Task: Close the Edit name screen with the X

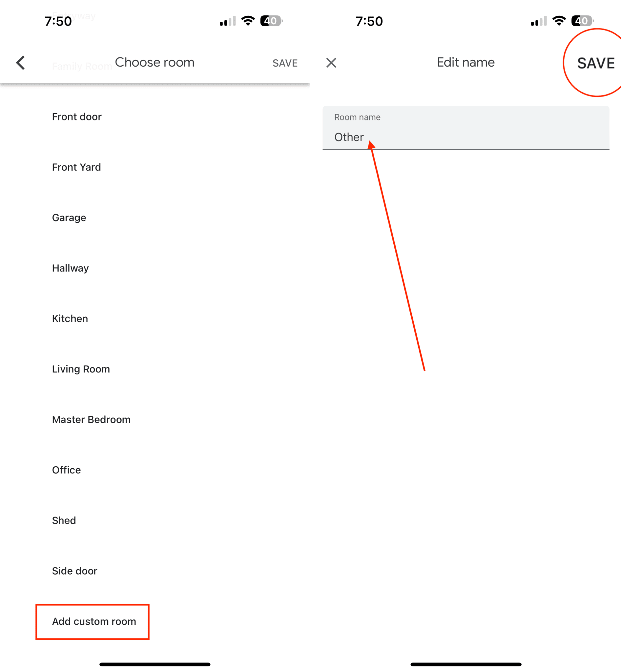Action: 331,63
